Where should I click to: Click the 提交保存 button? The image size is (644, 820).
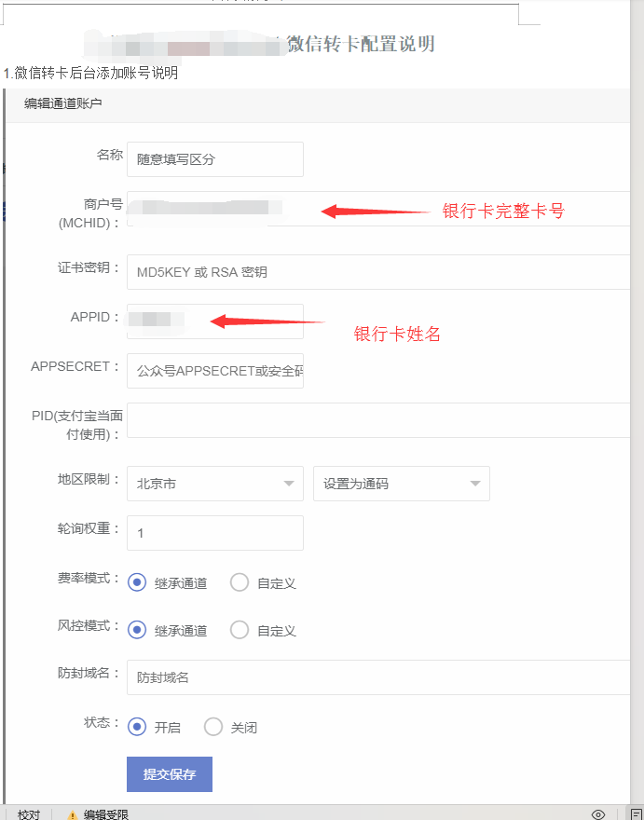click(x=170, y=774)
